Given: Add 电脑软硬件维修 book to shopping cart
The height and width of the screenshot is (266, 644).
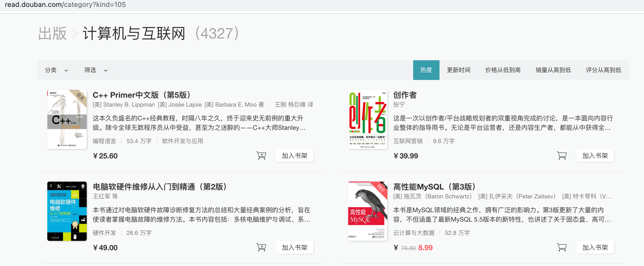Looking at the screenshot, I should [x=261, y=247].
